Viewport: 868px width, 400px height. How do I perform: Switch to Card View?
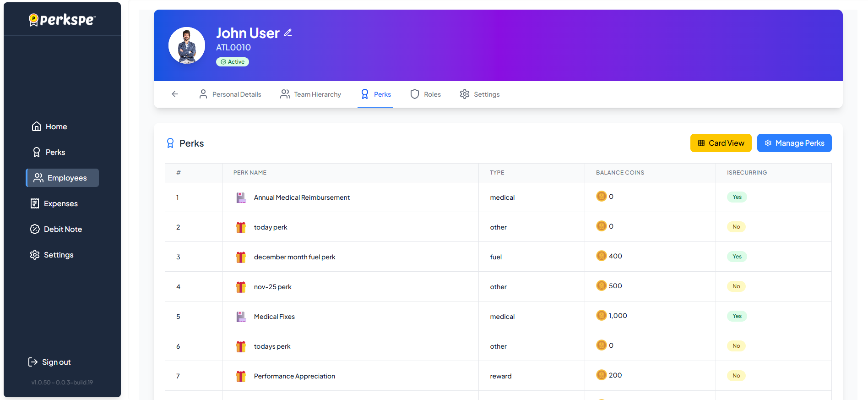[x=721, y=143]
